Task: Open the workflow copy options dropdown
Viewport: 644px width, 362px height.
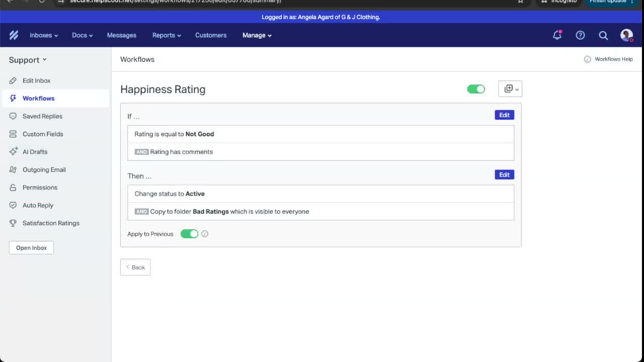Action: point(510,89)
